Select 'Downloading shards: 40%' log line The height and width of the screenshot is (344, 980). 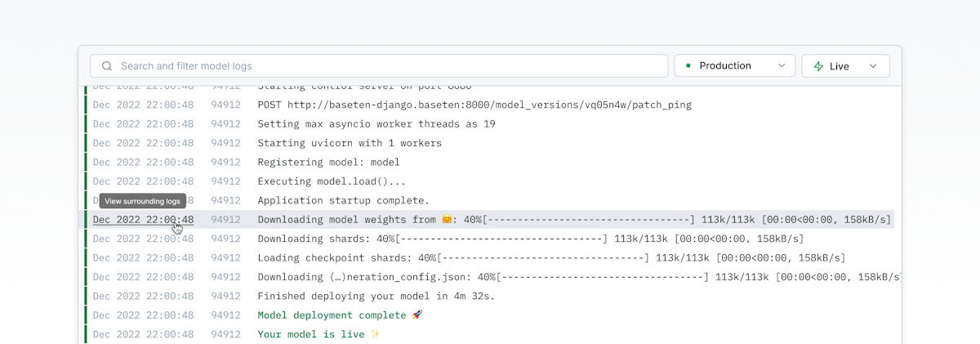[531, 239]
